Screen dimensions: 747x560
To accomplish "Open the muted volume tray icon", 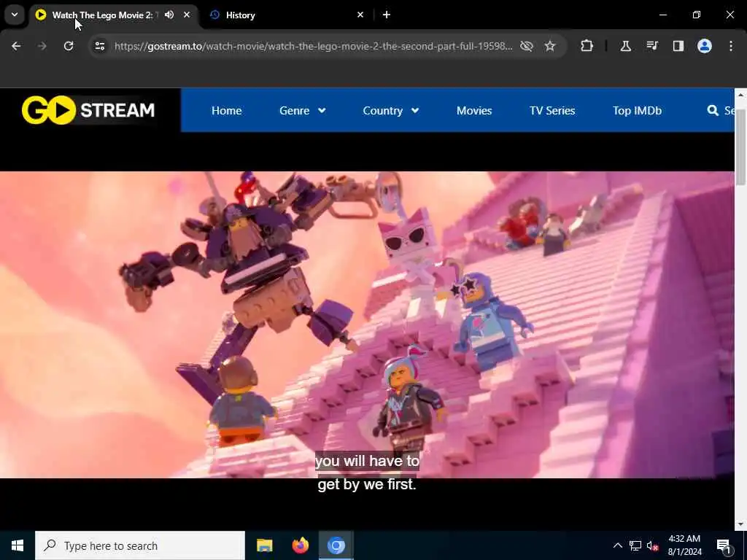I will [x=653, y=545].
